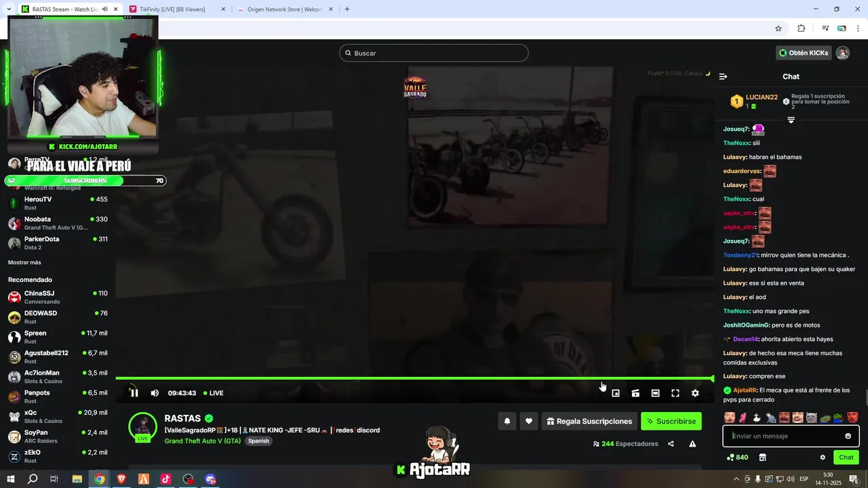Toggle notification bell for RASTAS
The width and height of the screenshot is (868, 488).
click(x=507, y=421)
